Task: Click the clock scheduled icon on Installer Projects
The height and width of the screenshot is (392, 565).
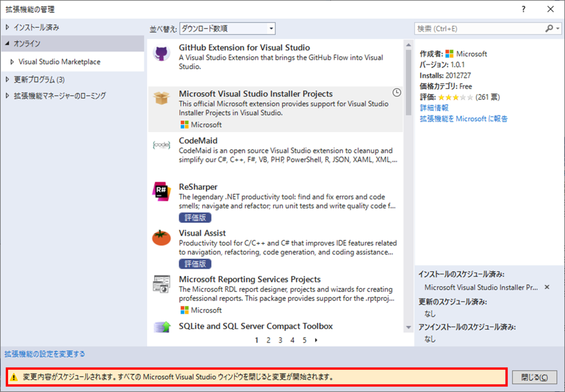Action: tap(397, 93)
